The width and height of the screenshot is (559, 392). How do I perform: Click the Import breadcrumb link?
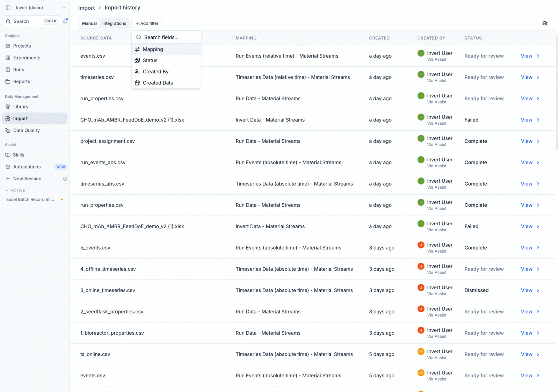pos(86,8)
